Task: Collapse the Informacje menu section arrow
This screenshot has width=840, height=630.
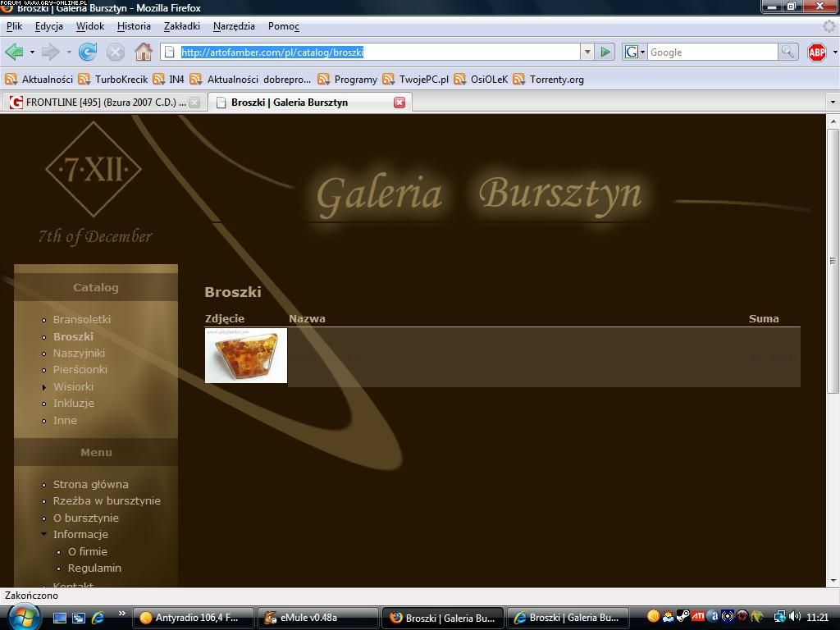Action: tap(44, 534)
